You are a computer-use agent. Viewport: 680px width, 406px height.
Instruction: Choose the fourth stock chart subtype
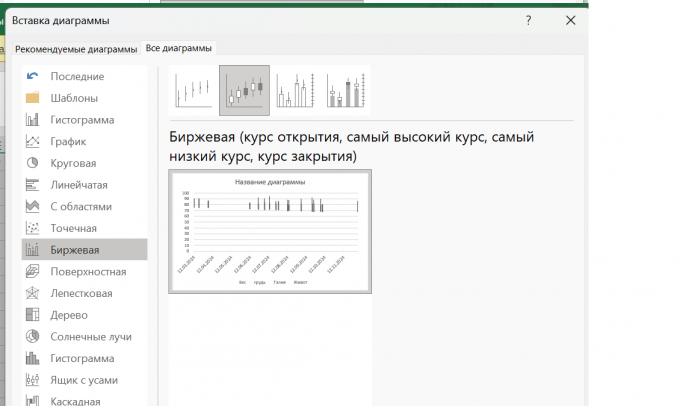coord(346,91)
